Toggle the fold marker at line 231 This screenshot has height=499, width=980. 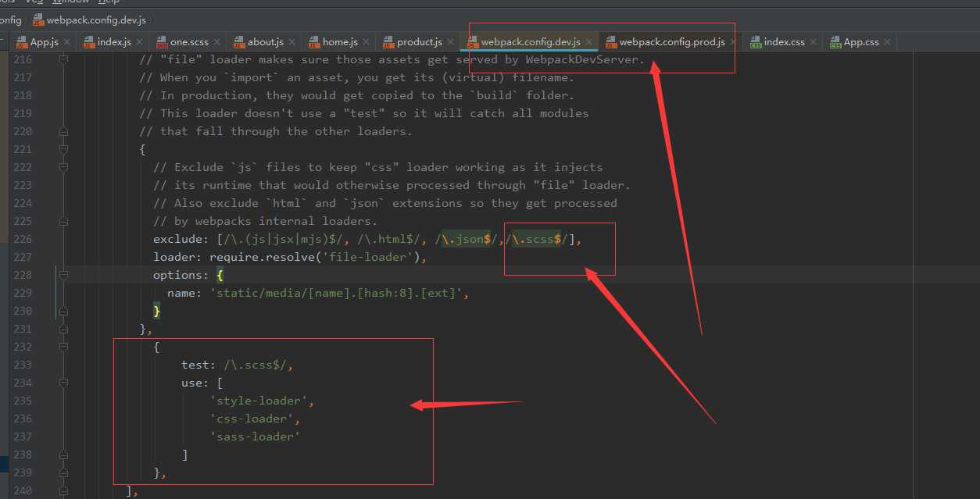[64, 329]
